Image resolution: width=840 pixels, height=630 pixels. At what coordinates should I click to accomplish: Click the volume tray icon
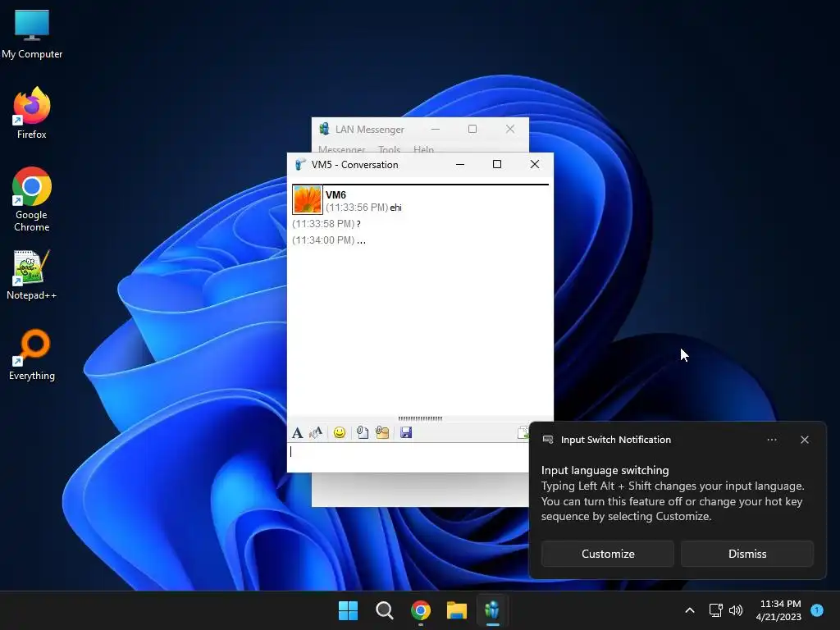click(x=736, y=610)
